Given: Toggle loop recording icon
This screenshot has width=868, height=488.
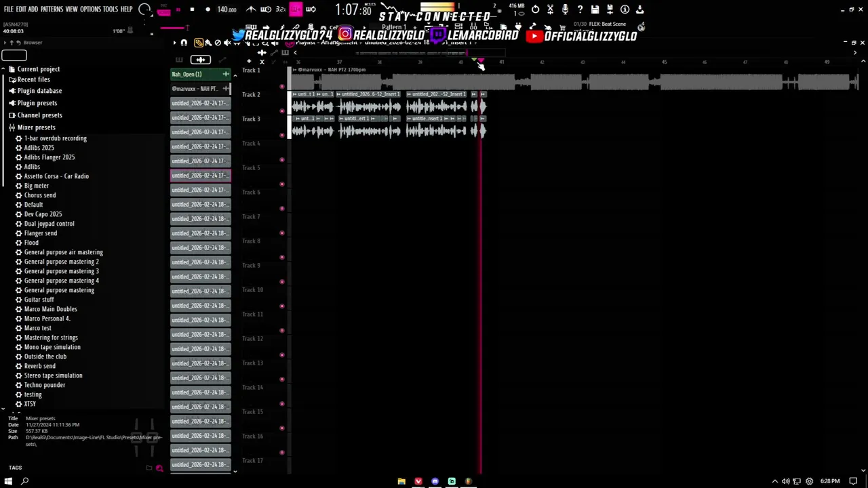Looking at the screenshot, I should [x=311, y=9].
